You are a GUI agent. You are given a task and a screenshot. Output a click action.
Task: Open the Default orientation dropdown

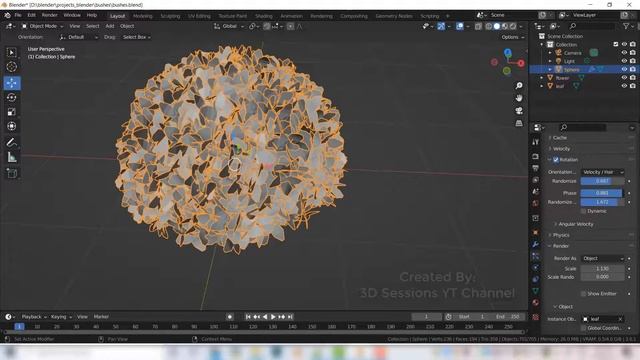[79, 37]
